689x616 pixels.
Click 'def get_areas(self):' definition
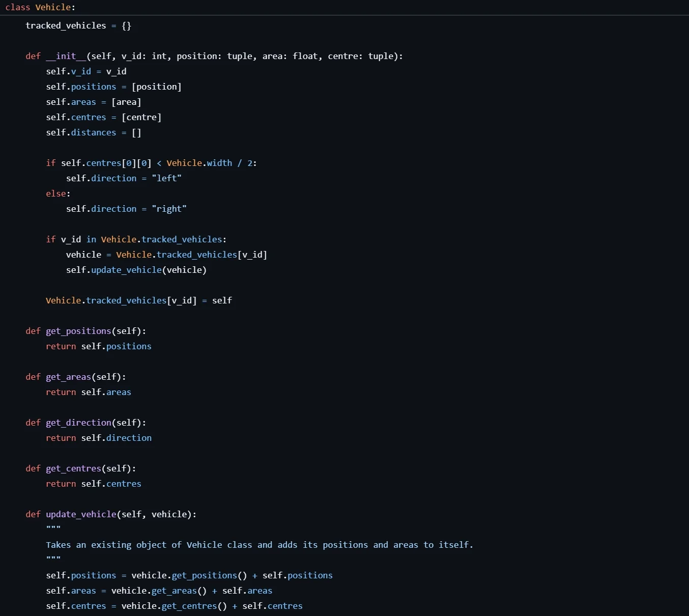(x=76, y=377)
